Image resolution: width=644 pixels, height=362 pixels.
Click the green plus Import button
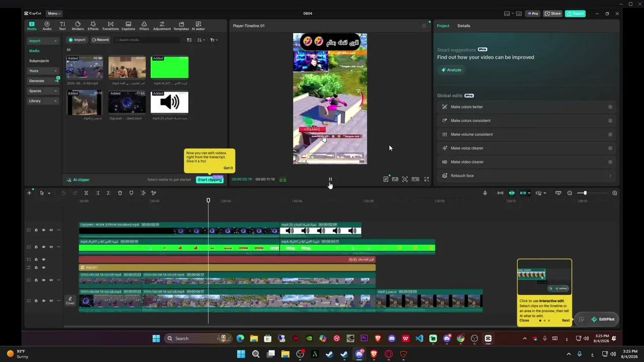pyautogui.click(x=77, y=40)
